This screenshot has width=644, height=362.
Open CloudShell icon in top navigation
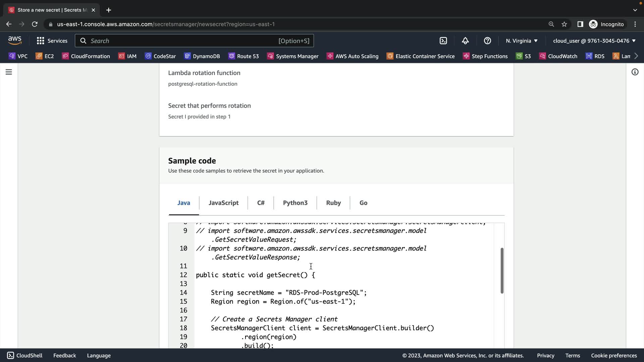443,41
